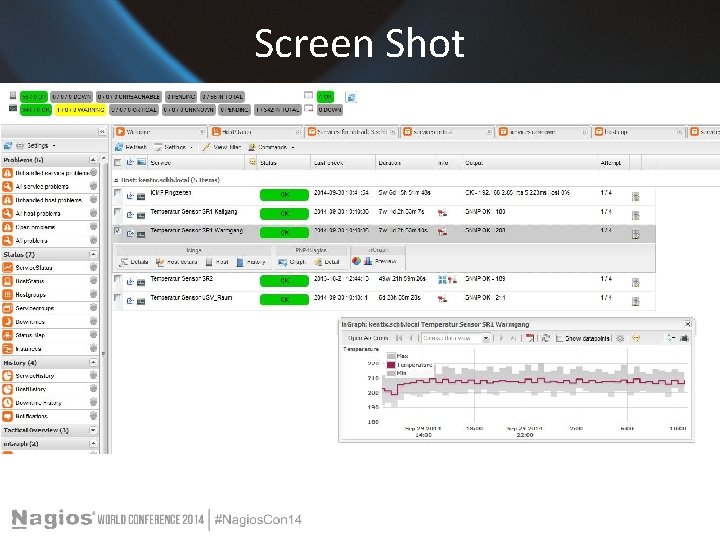
Task: Click the Unhandled service problems sidebar icon
Action: click(x=7, y=173)
